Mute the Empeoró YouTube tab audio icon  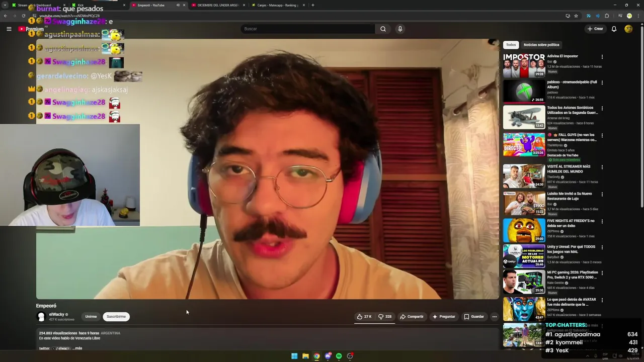click(x=178, y=5)
